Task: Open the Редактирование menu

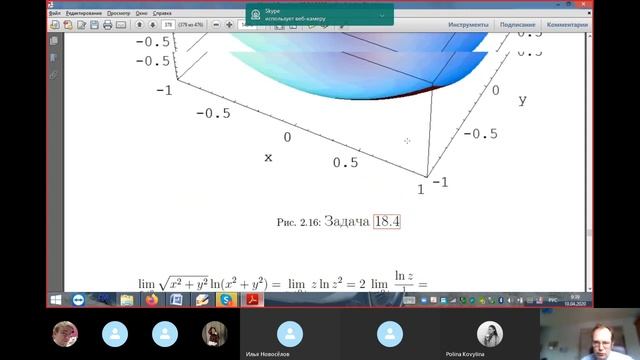Action: click(x=84, y=13)
